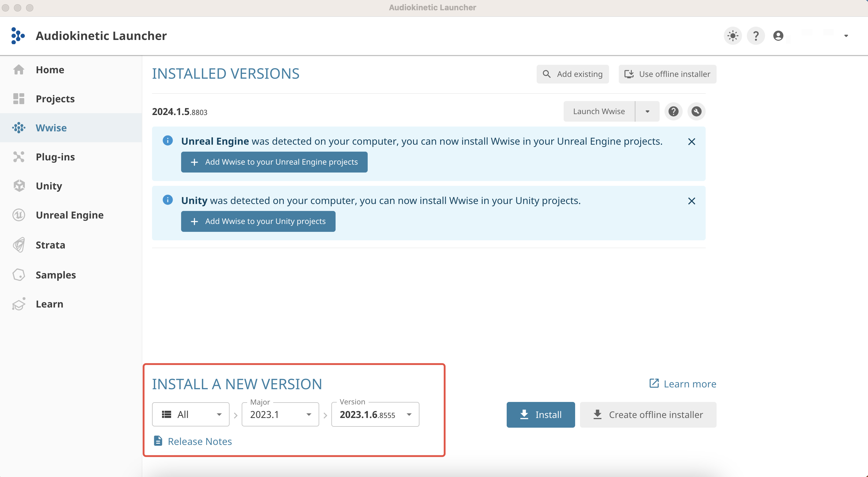The image size is (868, 477).
Task: Click Use offline installer button
Action: click(667, 74)
